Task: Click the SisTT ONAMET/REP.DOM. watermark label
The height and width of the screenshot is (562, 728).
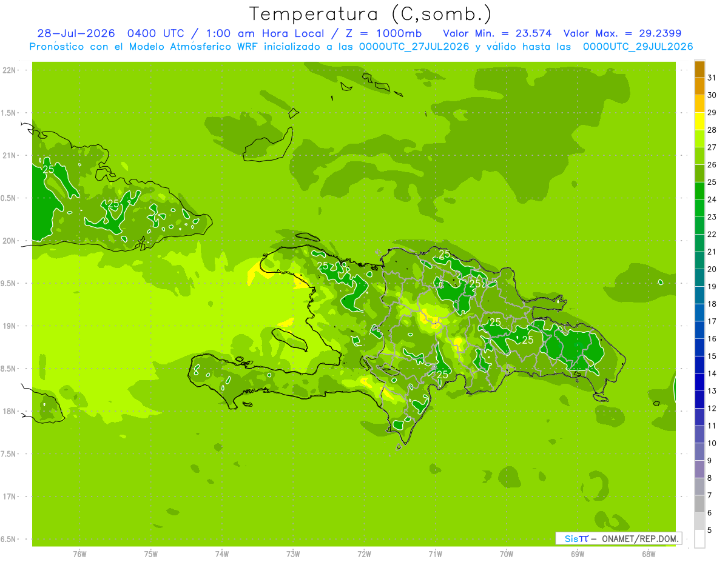Action: click(618, 538)
